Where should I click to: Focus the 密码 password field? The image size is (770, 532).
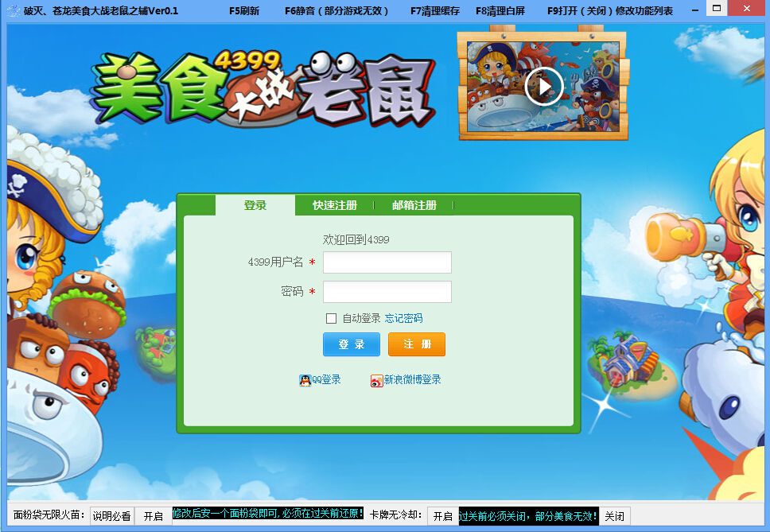tap(387, 292)
